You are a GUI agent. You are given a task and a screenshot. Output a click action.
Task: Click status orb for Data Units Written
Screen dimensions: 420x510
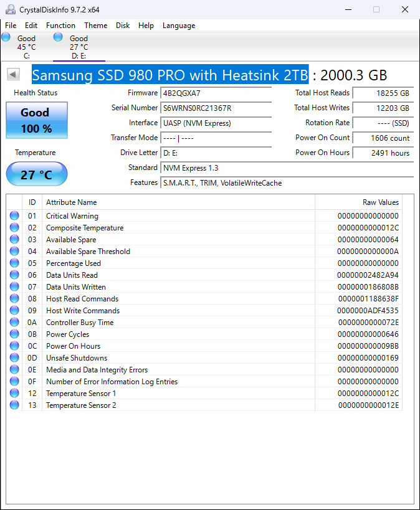(x=14, y=286)
